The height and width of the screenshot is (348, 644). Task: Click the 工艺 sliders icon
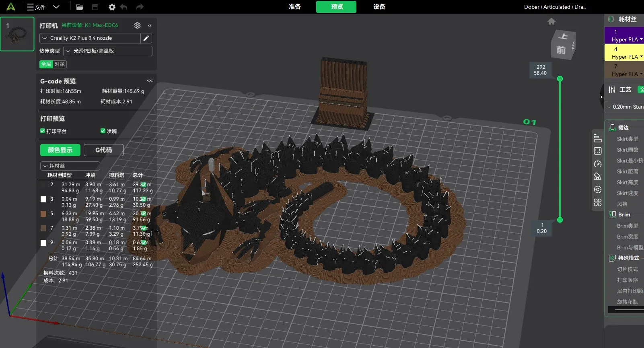click(x=612, y=90)
